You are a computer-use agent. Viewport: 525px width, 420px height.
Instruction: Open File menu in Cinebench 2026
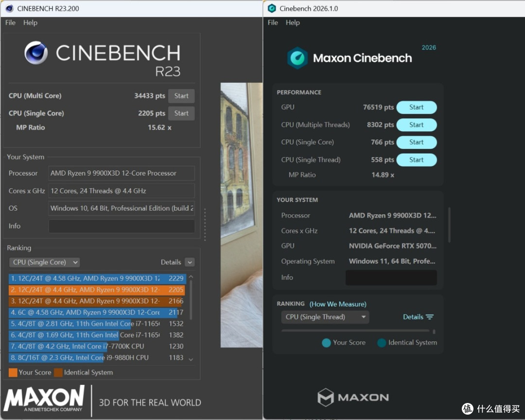[273, 22]
